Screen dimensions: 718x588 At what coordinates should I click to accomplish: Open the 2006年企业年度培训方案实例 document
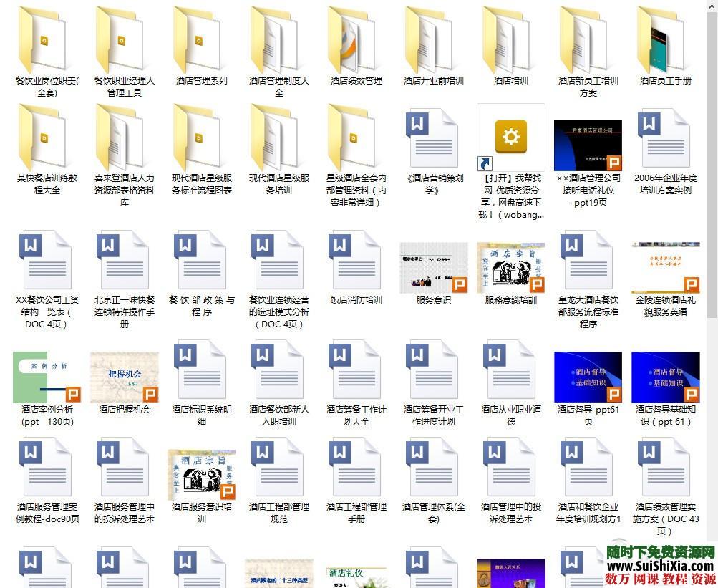pos(666,140)
